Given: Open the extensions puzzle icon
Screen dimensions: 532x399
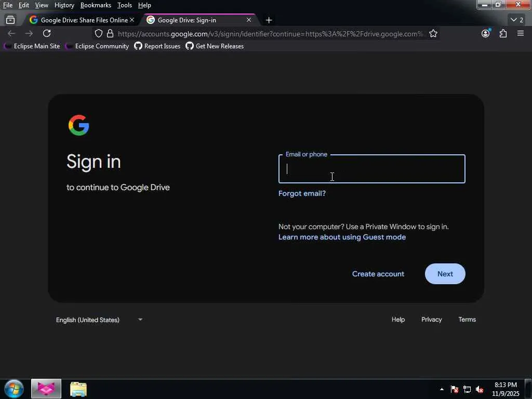Looking at the screenshot, I should coord(503,33).
